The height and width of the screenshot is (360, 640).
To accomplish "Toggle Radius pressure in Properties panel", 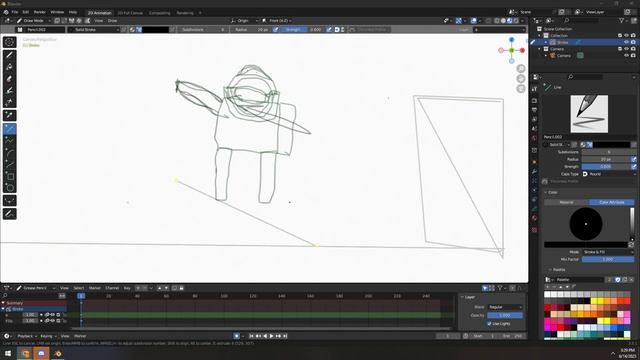I will point(634,159).
